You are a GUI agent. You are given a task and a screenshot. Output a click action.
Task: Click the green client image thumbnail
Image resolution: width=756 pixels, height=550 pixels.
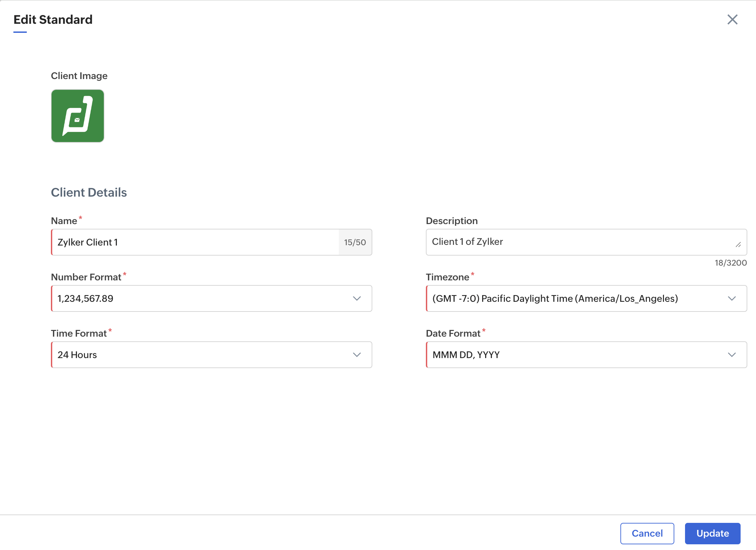78,116
